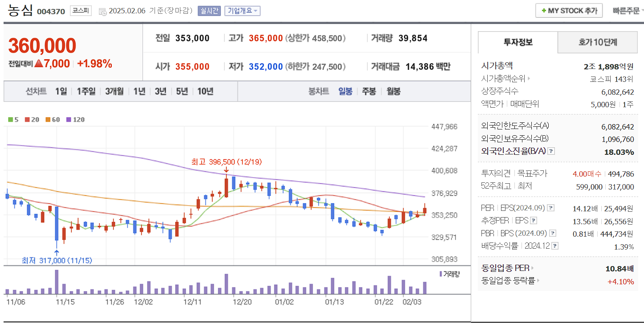Click the 실시간 real-time badge
This screenshot has width=644, height=323.
click(209, 11)
